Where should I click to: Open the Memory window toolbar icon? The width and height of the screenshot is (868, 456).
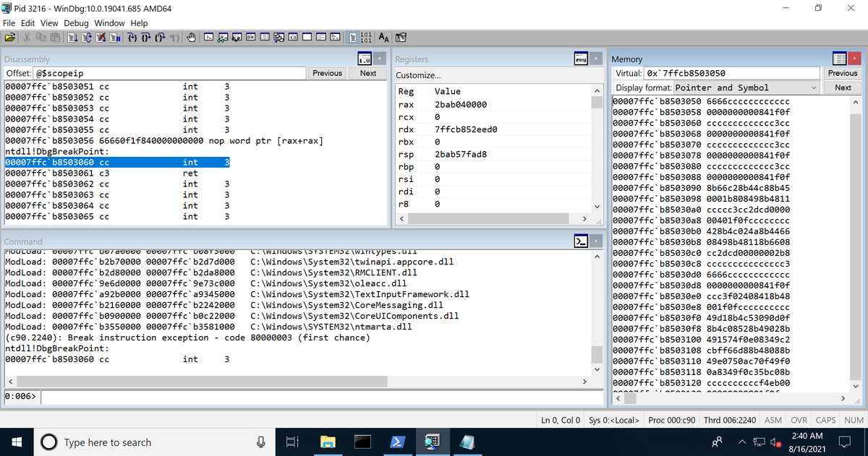[264, 37]
